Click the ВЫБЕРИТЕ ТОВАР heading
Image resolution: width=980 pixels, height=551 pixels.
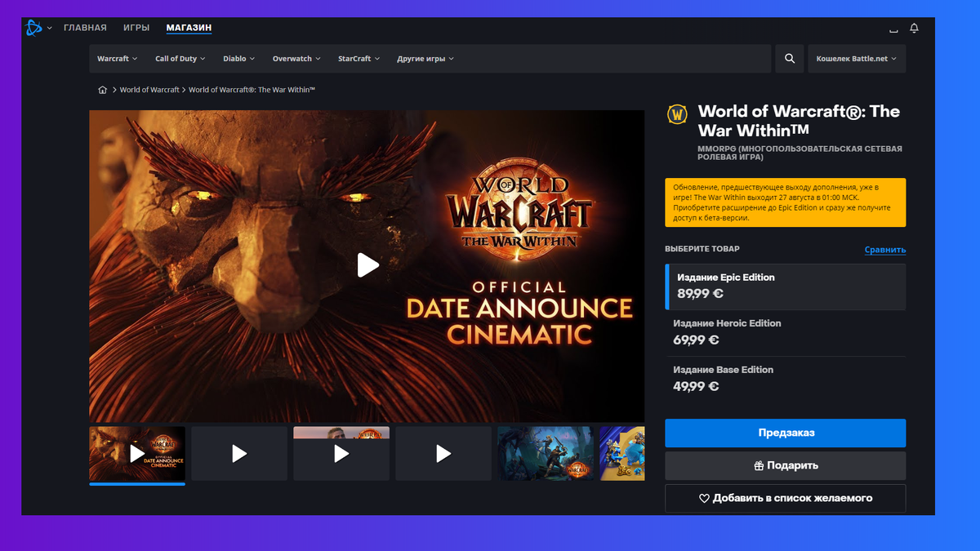coord(702,248)
